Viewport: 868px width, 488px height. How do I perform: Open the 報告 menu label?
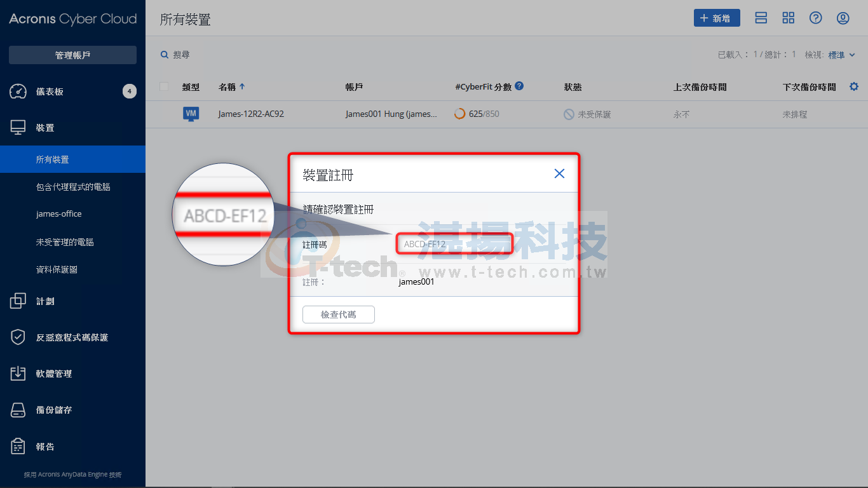click(x=45, y=447)
